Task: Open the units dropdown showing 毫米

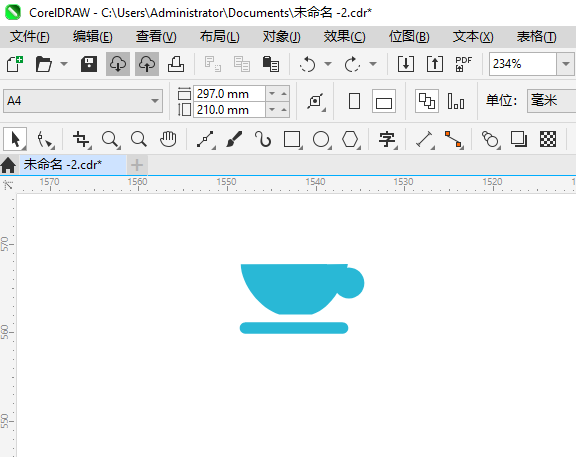Action: [x=551, y=101]
